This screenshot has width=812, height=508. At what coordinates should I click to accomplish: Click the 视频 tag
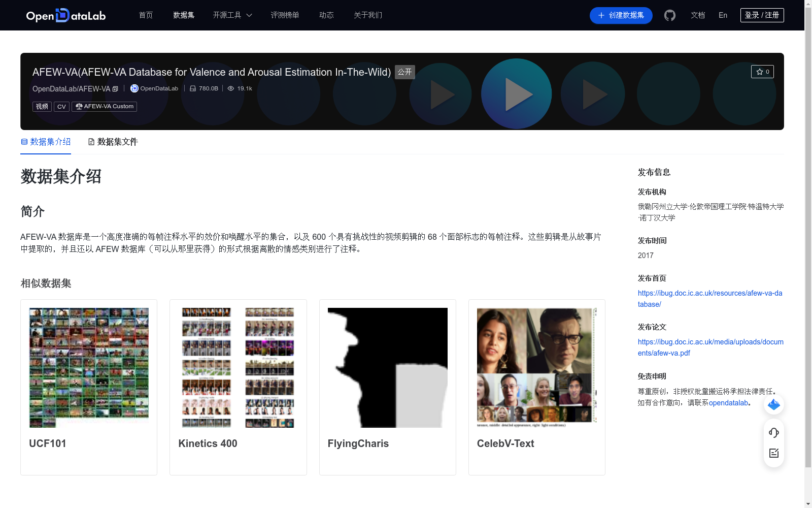click(x=42, y=107)
